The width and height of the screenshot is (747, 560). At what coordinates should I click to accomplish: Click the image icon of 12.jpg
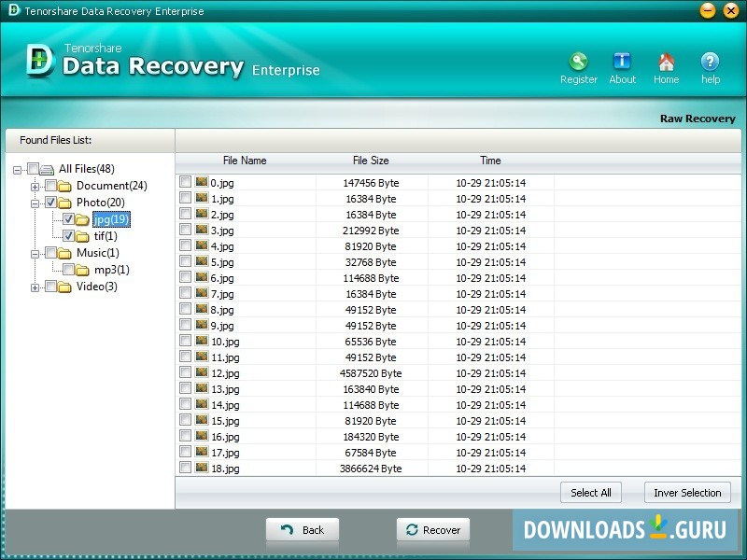coord(201,373)
